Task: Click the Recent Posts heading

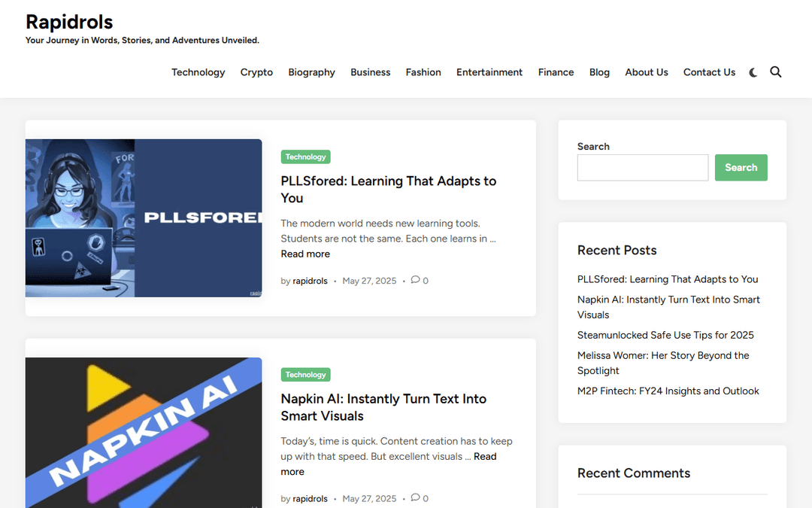Action: click(617, 250)
